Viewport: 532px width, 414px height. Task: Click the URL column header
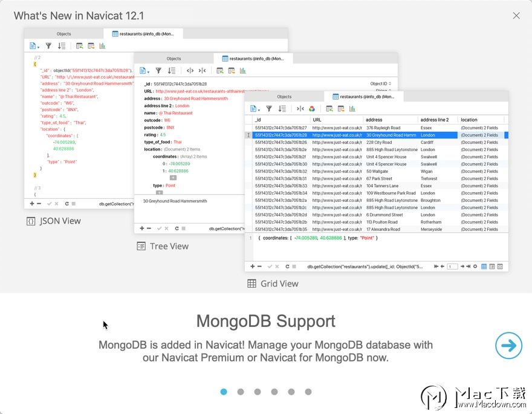tap(337, 120)
